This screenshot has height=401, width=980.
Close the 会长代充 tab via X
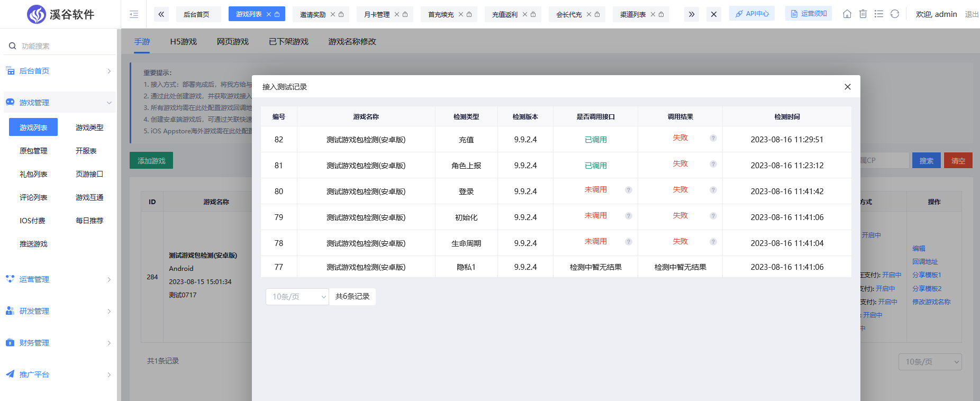(x=589, y=14)
